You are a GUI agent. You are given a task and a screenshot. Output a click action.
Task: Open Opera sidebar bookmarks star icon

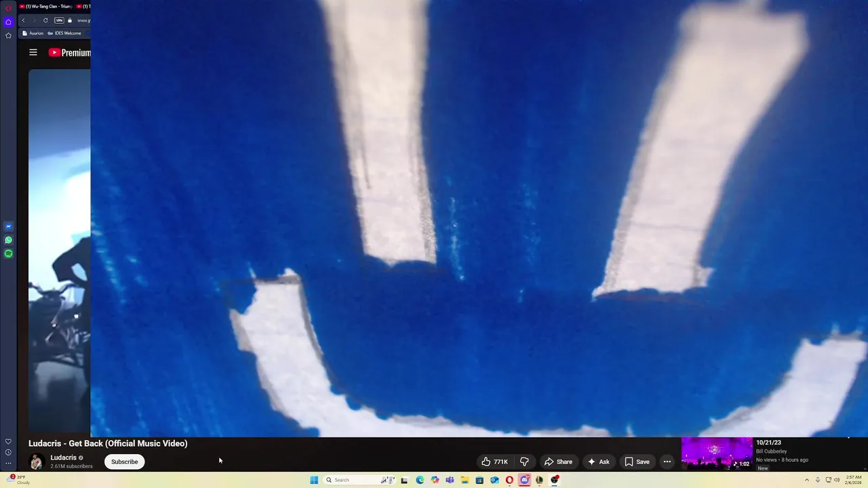click(8, 35)
